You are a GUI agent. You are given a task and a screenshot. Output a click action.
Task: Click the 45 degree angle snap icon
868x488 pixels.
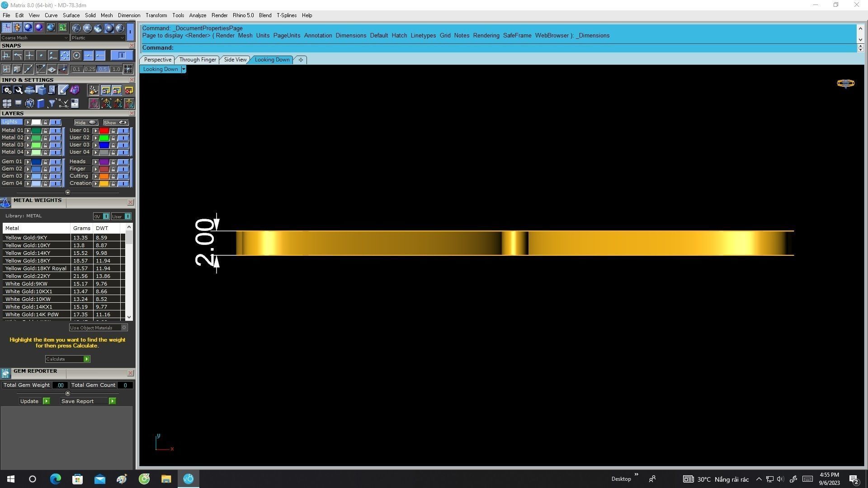pos(40,69)
